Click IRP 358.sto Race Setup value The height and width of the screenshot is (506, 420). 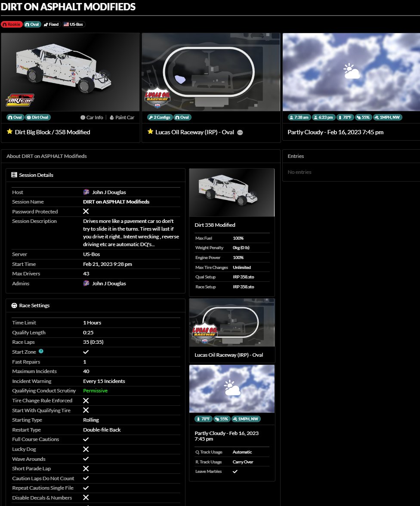point(244,287)
